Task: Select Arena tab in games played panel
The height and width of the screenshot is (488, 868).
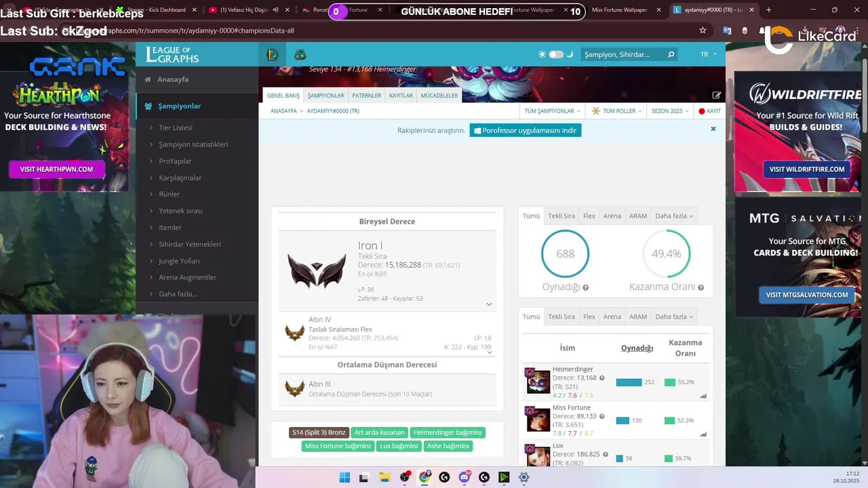Action: pyautogui.click(x=612, y=216)
